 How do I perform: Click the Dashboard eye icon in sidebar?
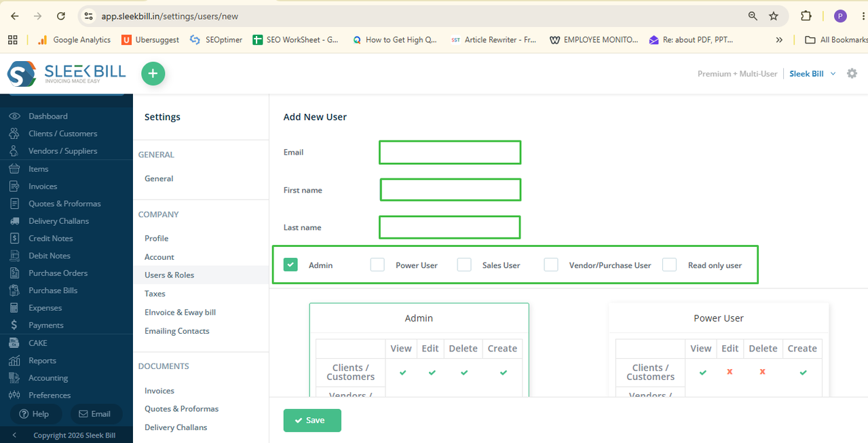tap(14, 116)
